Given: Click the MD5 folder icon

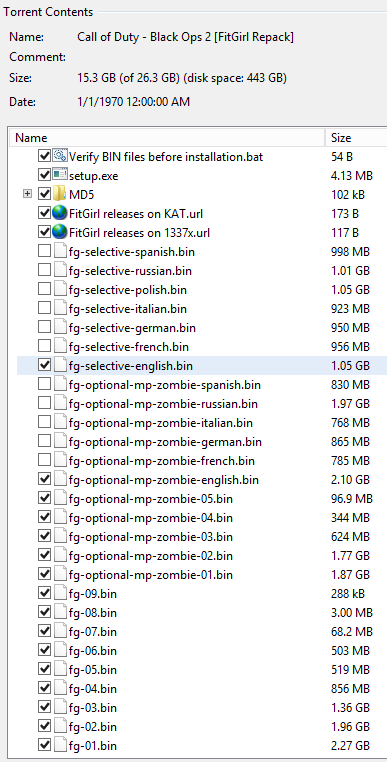Looking at the screenshot, I should 59,194.
